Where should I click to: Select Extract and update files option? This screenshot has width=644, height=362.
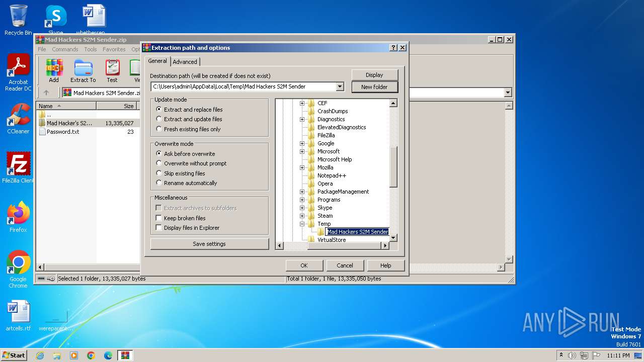coord(189,119)
